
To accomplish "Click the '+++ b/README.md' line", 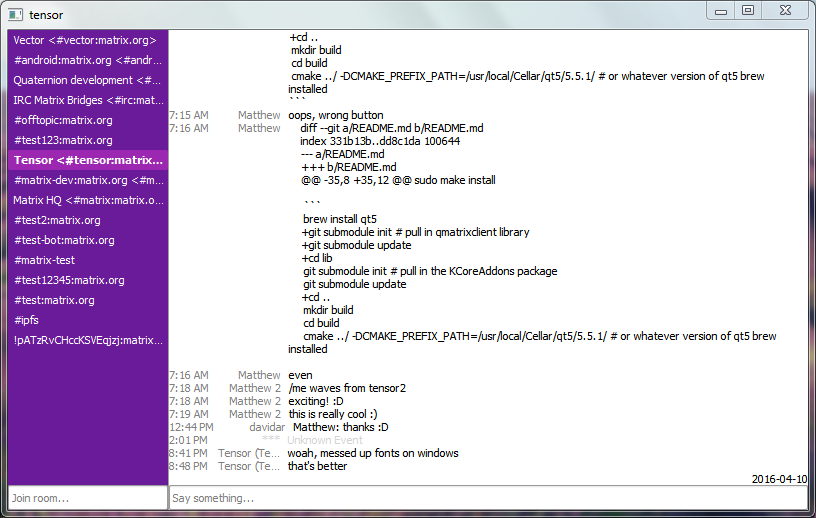I will coord(349,167).
